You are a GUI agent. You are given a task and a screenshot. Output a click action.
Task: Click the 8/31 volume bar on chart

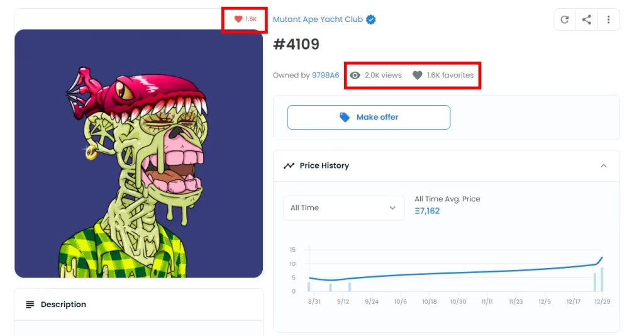click(309, 286)
